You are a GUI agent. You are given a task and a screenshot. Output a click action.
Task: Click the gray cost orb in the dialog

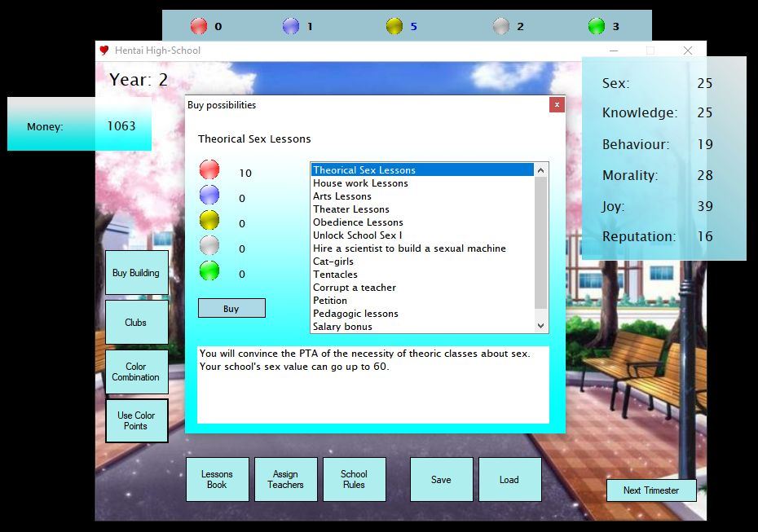pos(209,246)
